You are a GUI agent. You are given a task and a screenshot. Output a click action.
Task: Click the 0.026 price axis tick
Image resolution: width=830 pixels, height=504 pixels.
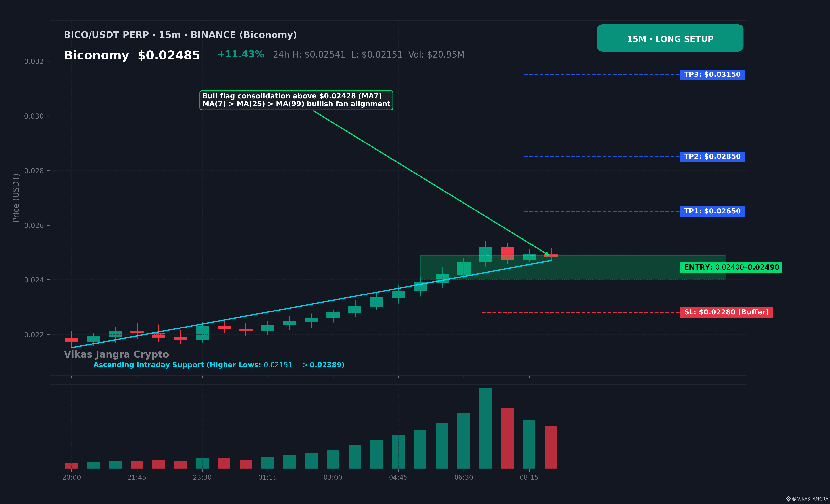pos(34,225)
